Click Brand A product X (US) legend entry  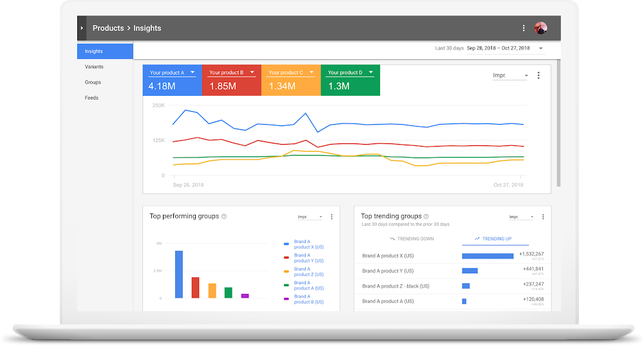308,244
